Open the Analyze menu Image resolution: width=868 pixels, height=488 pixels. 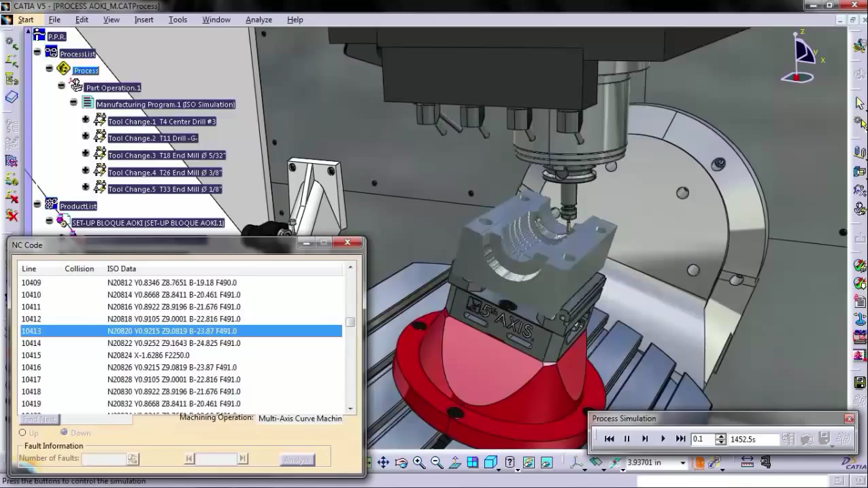point(258,20)
